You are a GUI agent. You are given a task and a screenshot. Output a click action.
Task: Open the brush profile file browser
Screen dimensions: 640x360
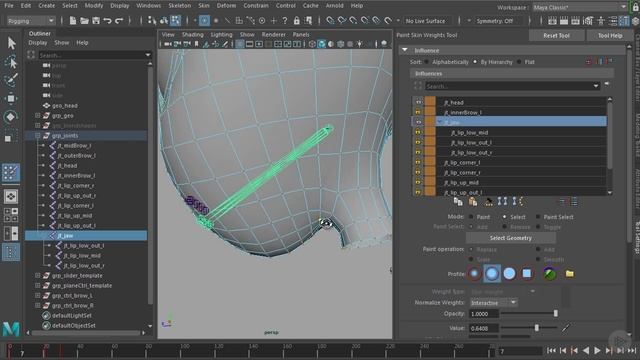click(x=569, y=273)
